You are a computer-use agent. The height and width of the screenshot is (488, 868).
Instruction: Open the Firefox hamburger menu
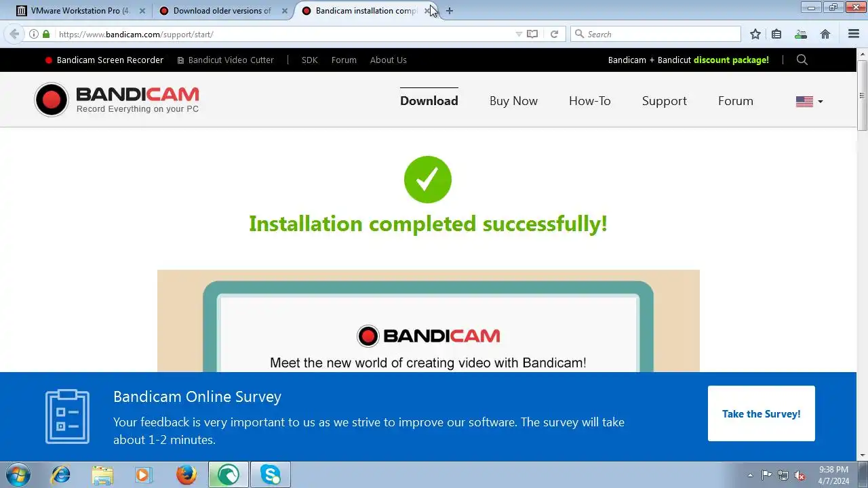(x=854, y=34)
